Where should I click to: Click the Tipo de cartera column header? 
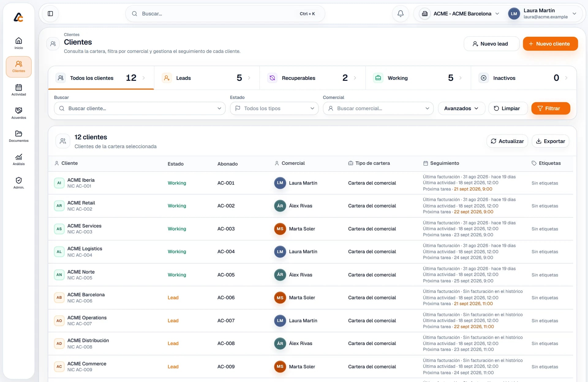pyautogui.click(x=369, y=163)
